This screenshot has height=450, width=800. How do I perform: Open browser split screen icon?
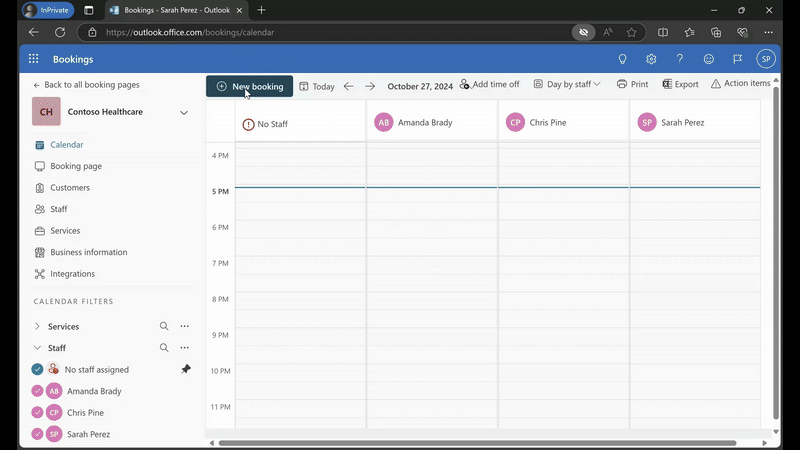pos(663,32)
